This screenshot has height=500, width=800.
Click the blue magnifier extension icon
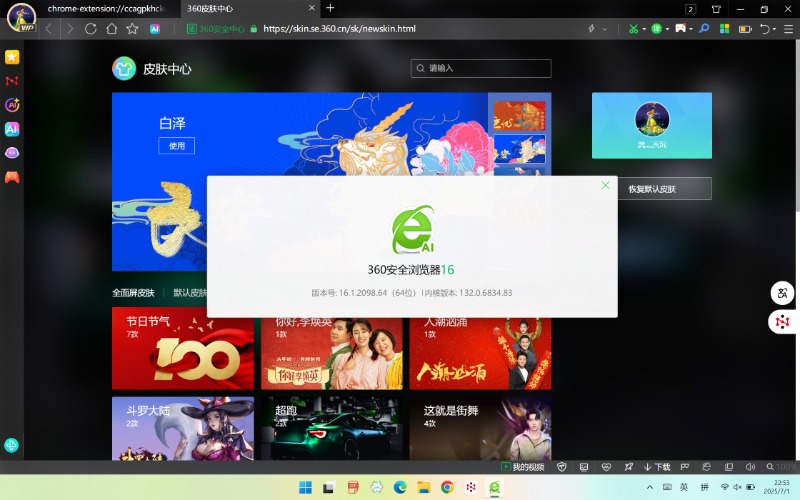[704, 29]
